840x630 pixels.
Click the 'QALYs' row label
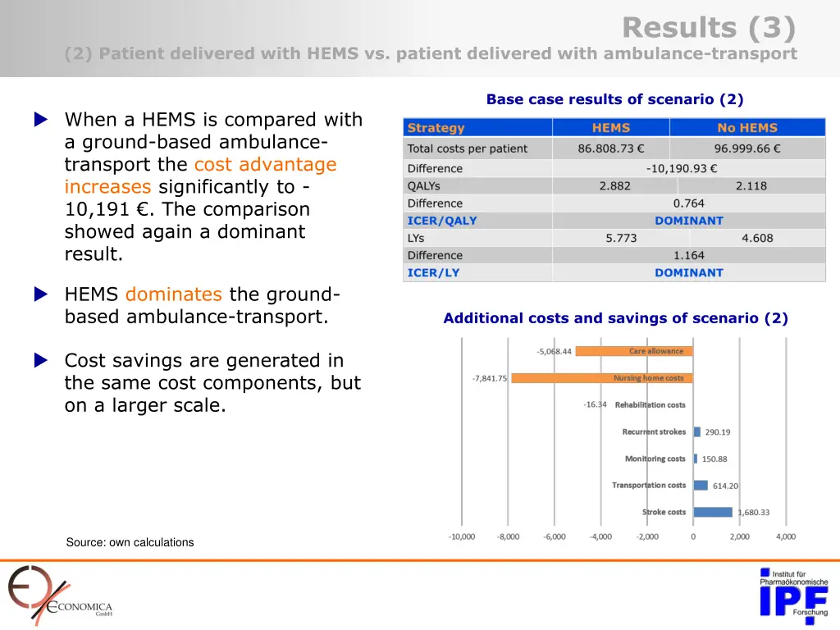tap(424, 186)
